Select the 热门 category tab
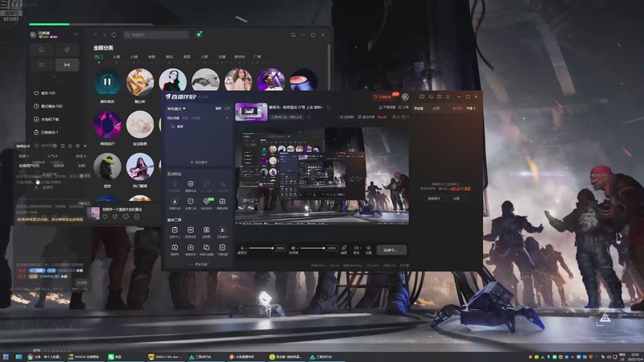The height and width of the screenshot is (362, 644). (x=98, y=57)
